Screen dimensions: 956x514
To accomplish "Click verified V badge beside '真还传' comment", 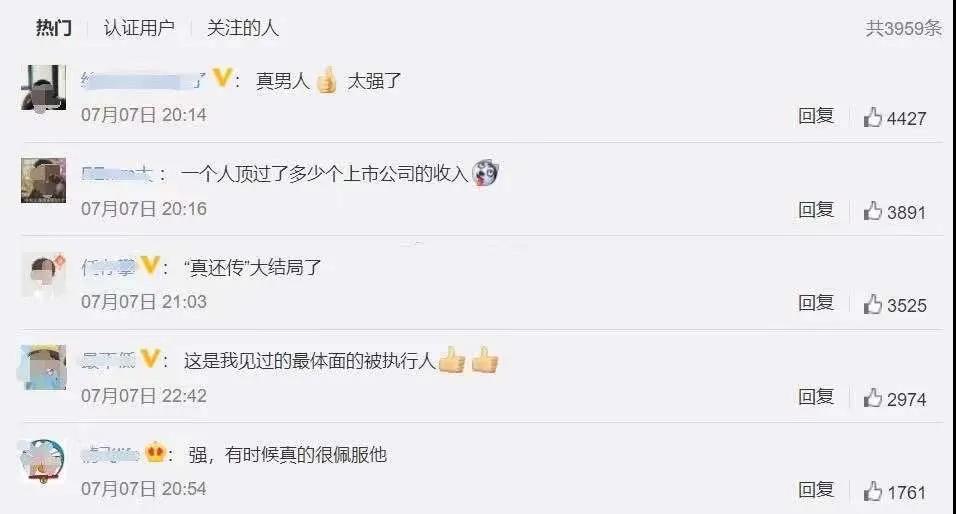I will (149, 265).
